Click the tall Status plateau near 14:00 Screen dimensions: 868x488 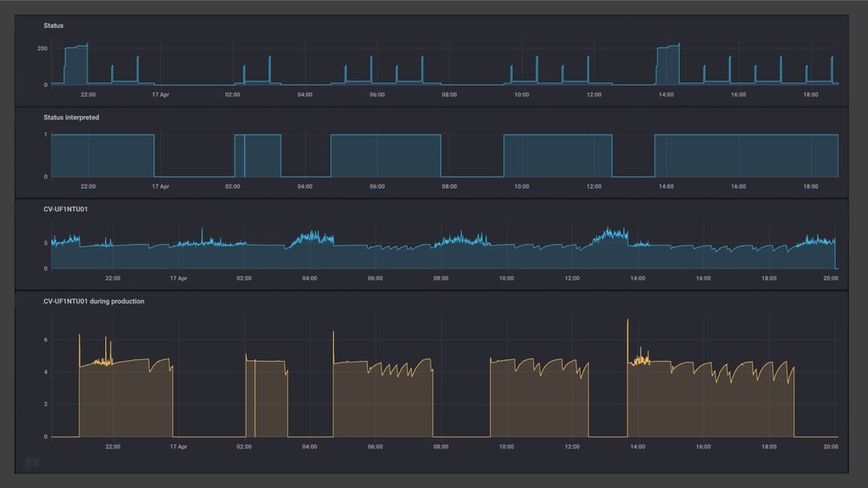pyautogui.click(x=668, y=65)
